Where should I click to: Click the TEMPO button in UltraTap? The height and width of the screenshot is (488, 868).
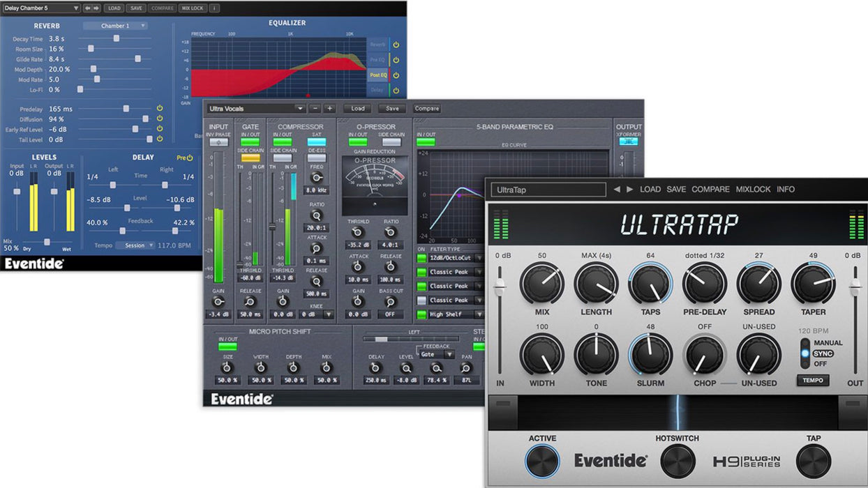(x=813, y=381)
